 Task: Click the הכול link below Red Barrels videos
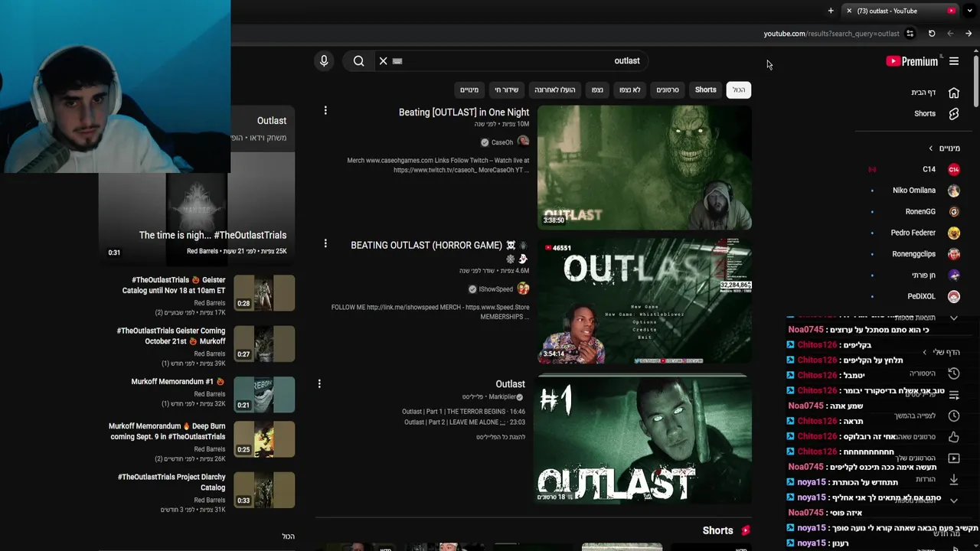tap(289, 536)
